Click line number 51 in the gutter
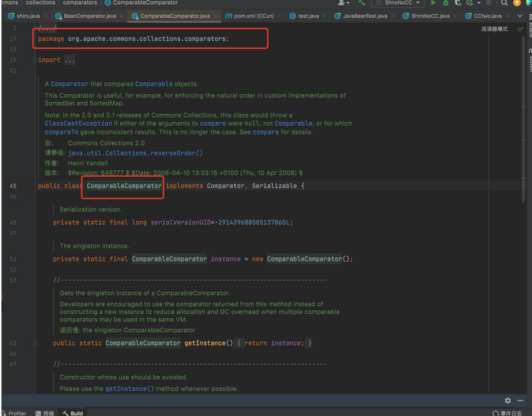The width and height of the screenshot is (532, 416). point(13,259)
